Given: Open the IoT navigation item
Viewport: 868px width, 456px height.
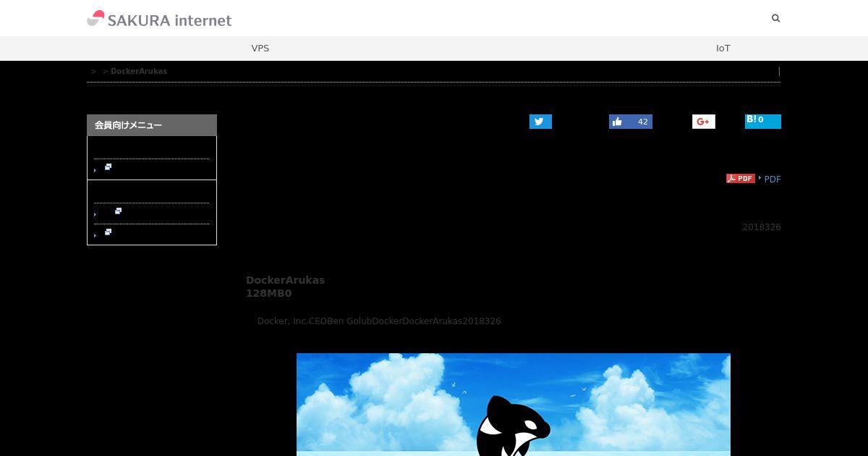Looking at the screenshot, I should tap(723, 48).
